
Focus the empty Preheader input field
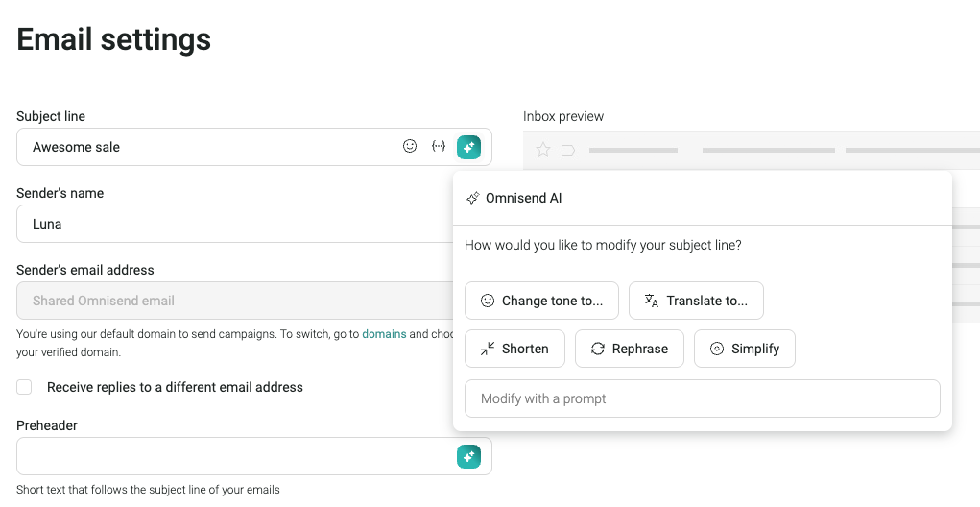coord(254,456)
